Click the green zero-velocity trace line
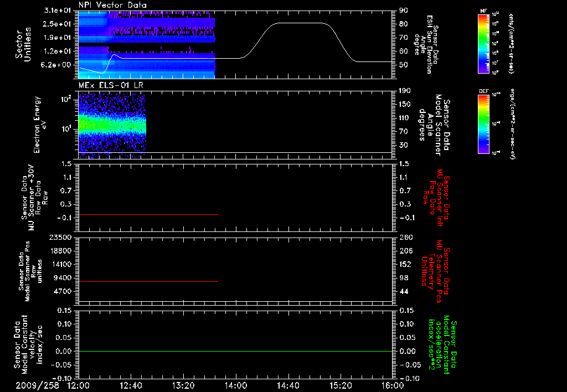567x392 pixels. coord(235,351)
